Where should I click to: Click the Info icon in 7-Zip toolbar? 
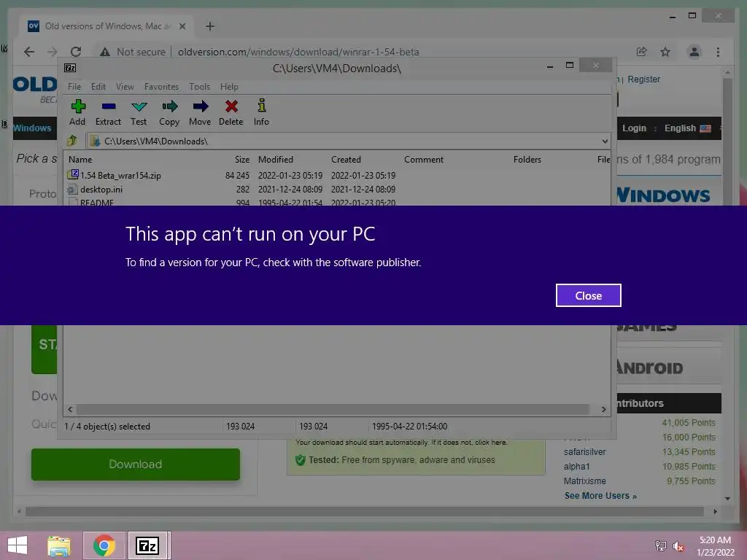point(261,113)
